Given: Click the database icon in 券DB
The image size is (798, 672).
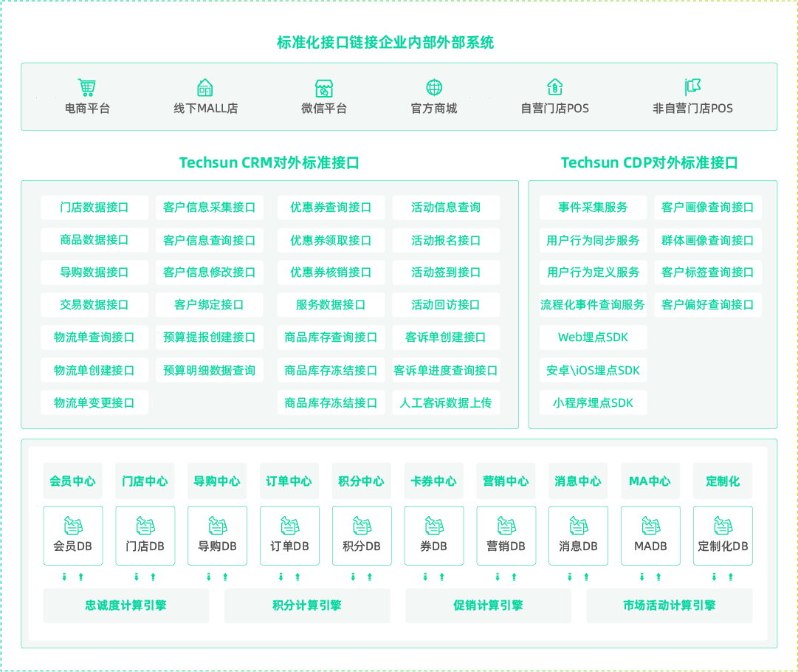Looking at the screenshot, I should (x=434, y=525).
